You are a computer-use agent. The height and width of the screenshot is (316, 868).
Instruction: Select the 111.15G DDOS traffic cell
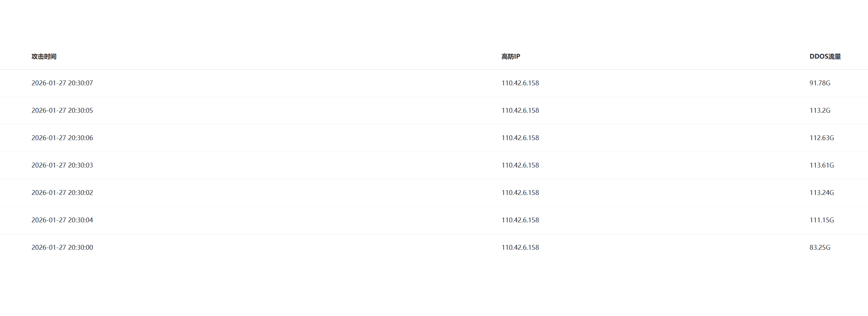pyautogui.click(x=822, y=220)
